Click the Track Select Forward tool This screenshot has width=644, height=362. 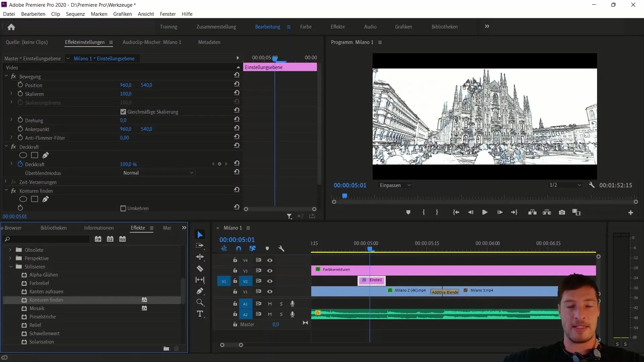[200, 246]
